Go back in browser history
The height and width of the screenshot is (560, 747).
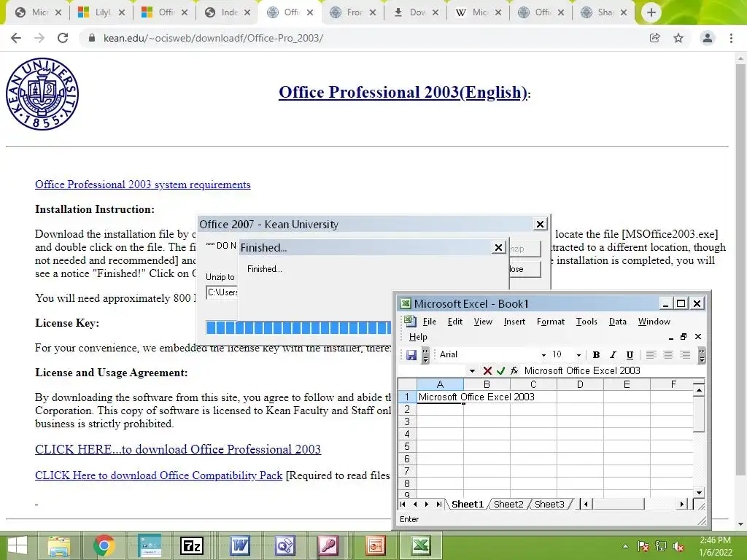(x=16, y=38)
